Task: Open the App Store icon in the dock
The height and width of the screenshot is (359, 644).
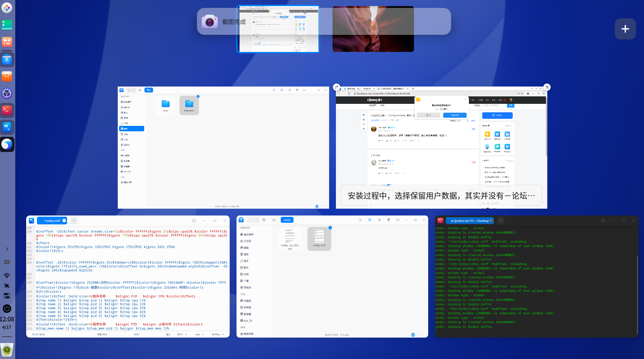Action: click(7, 76)
